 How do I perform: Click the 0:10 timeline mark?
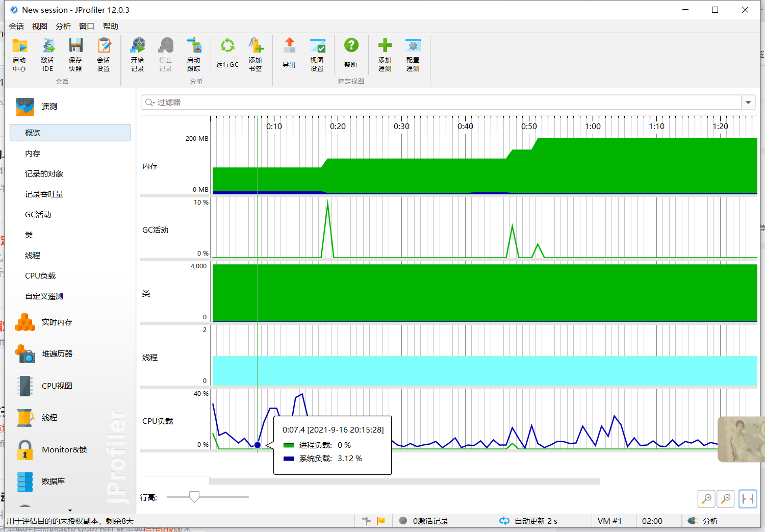[274, 126]
